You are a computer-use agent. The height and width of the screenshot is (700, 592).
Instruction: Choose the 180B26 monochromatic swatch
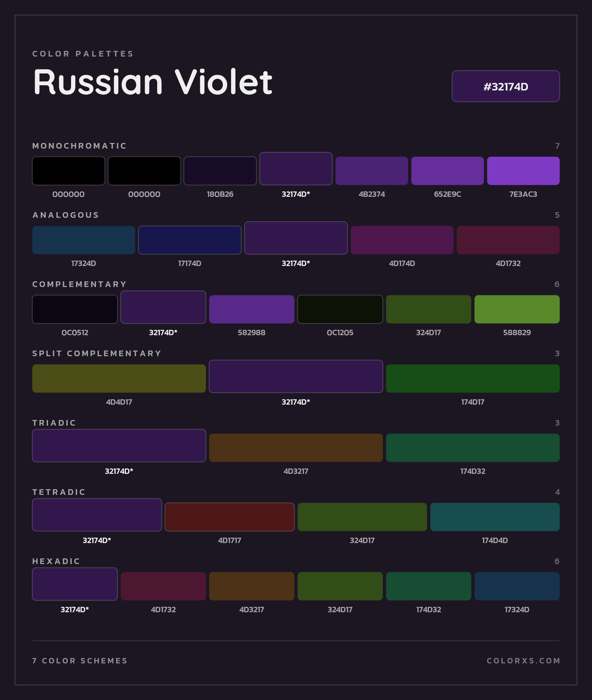tap(220, 171)
